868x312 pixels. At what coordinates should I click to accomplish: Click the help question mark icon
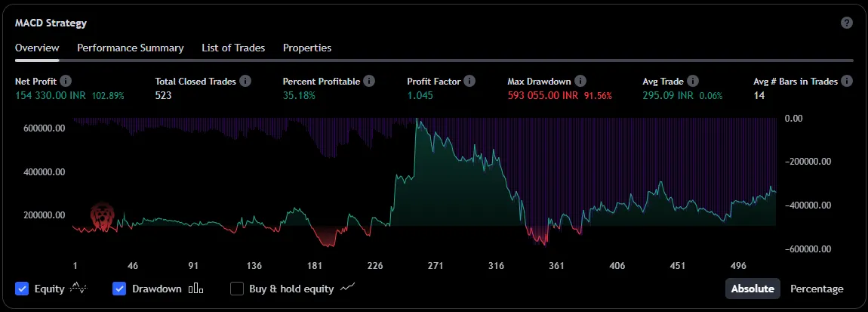click(x=847, y=23)
